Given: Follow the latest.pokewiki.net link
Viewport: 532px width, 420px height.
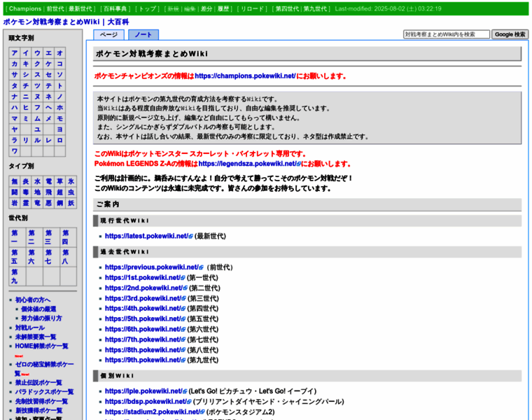Looking at the screenshot, I should 149,236.
